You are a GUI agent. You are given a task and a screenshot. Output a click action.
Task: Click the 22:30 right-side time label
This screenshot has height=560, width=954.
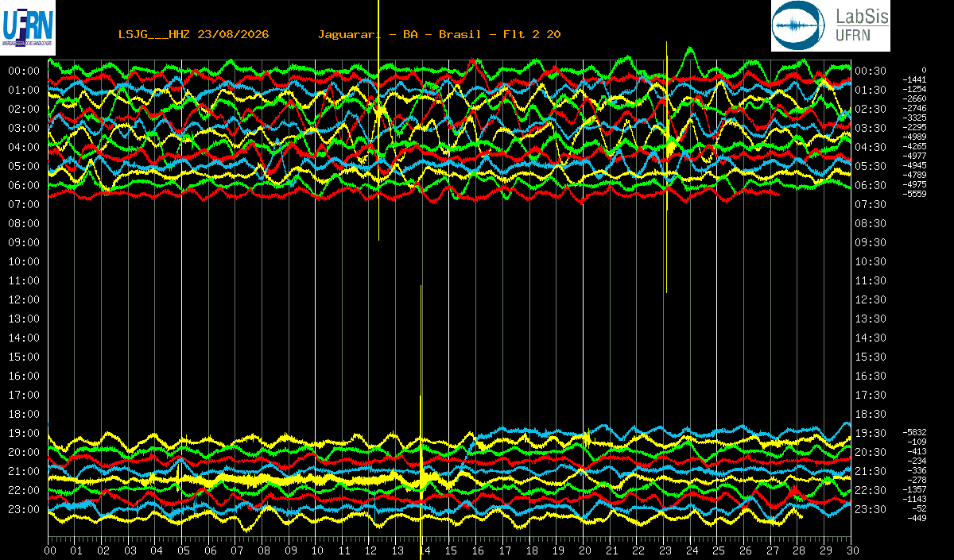(871, 490)
